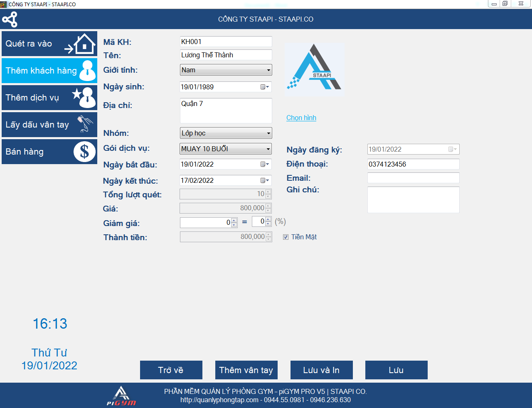Click the Email input field

(x=413, y=178)
